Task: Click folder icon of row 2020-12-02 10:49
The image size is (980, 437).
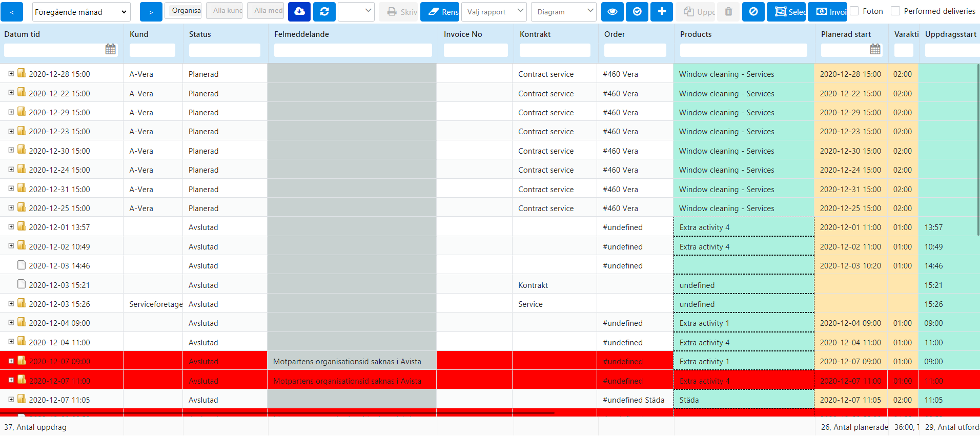Action: [x=22, y=246]
